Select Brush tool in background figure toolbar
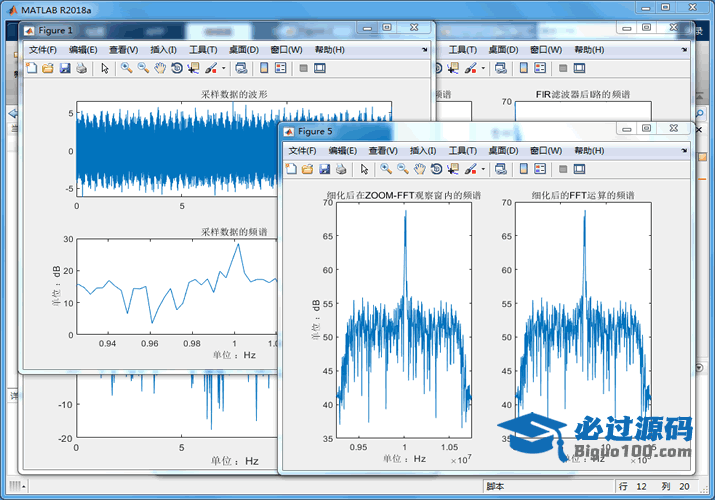The image size is (715, 500). (x=471, y=68)
